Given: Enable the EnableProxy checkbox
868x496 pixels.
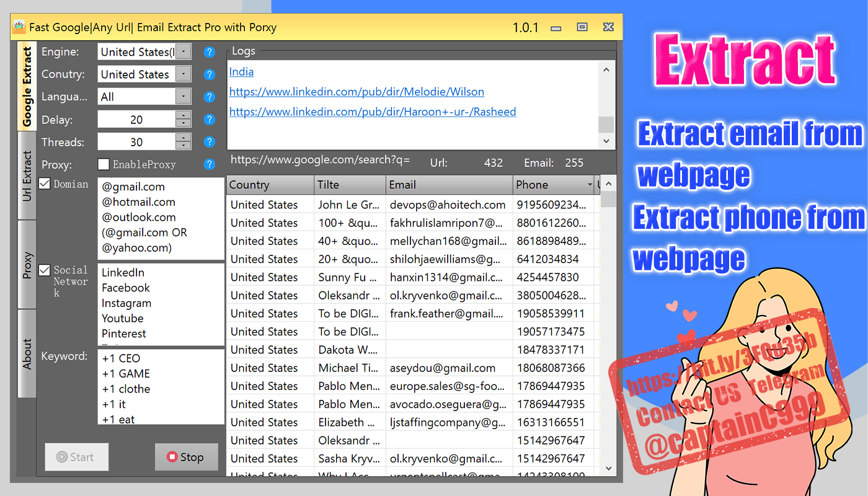Looking at the screenshot, I should coord(104,164).
